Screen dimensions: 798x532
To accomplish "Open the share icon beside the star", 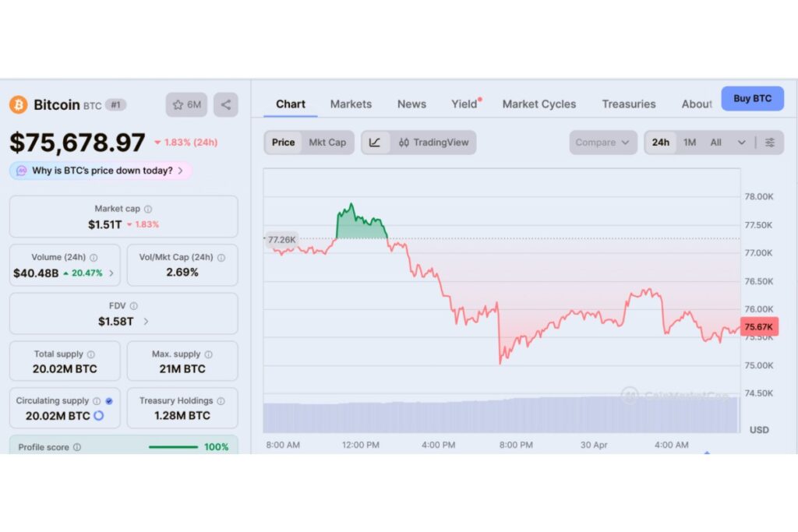I will tap(225, 104).
